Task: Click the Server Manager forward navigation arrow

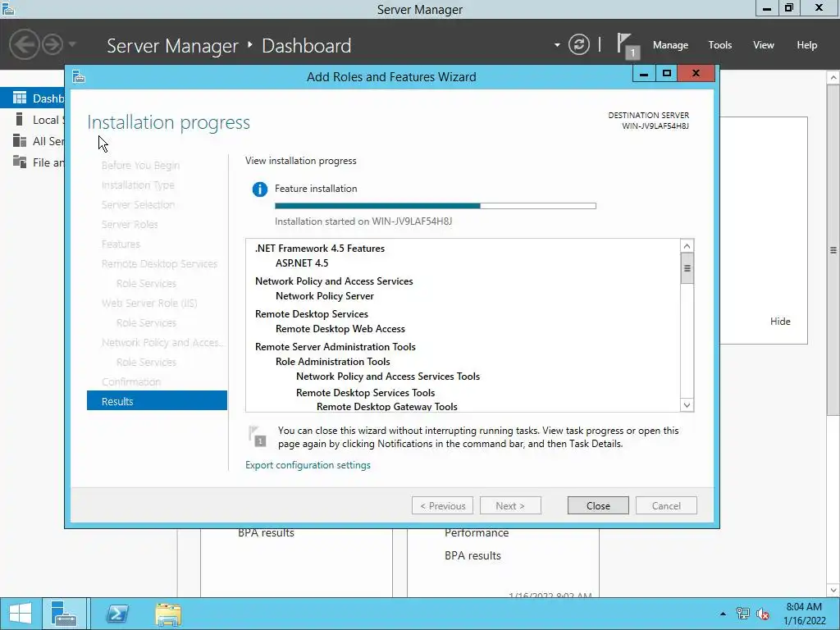Action: point(52,44)
